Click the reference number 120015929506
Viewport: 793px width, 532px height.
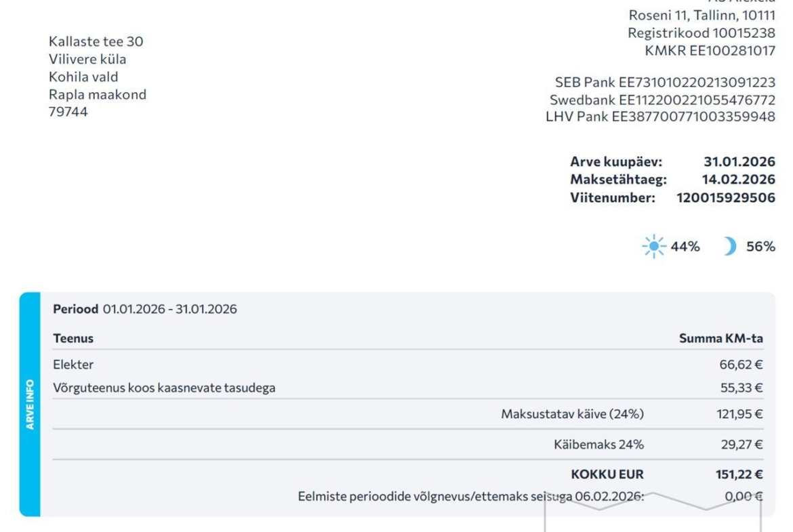click(x=726, y=198)
